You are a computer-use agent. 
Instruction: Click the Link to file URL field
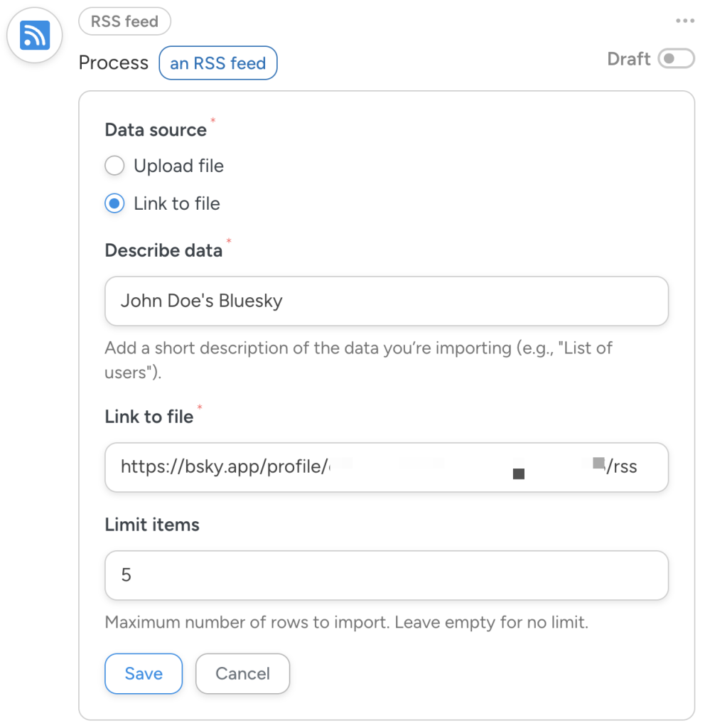point(387,467)
